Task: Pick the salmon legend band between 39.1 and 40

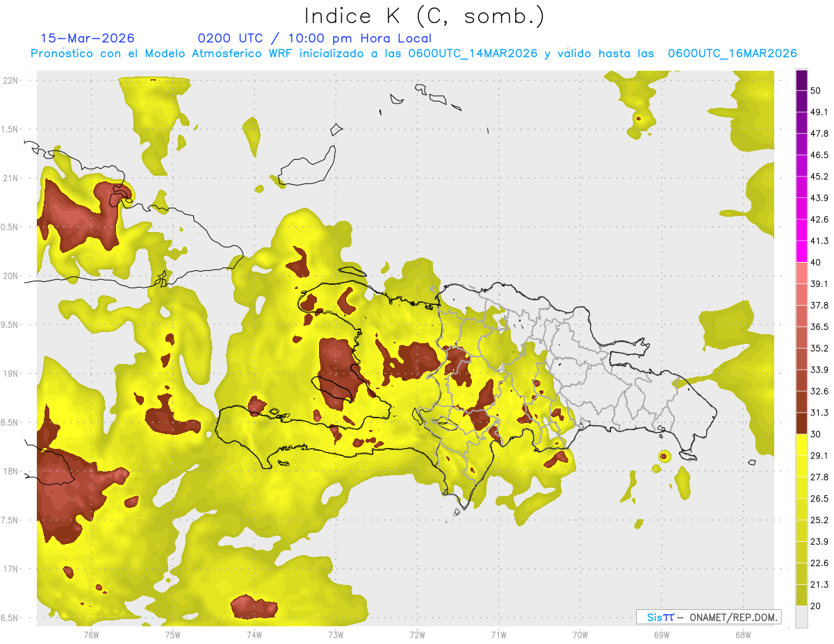Action: coord(801,273)
